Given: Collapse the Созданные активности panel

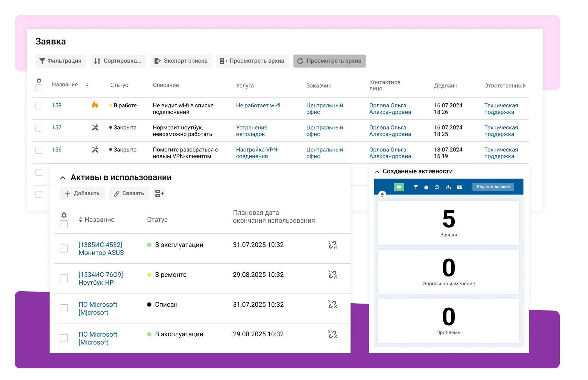Looking at the screenshot, I should coord(377,171).
